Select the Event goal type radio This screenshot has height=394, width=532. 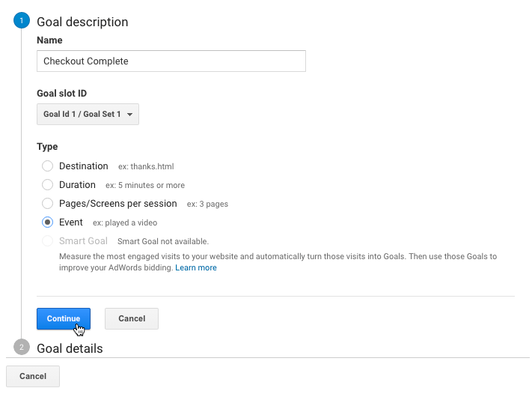(x=47, y=222)
